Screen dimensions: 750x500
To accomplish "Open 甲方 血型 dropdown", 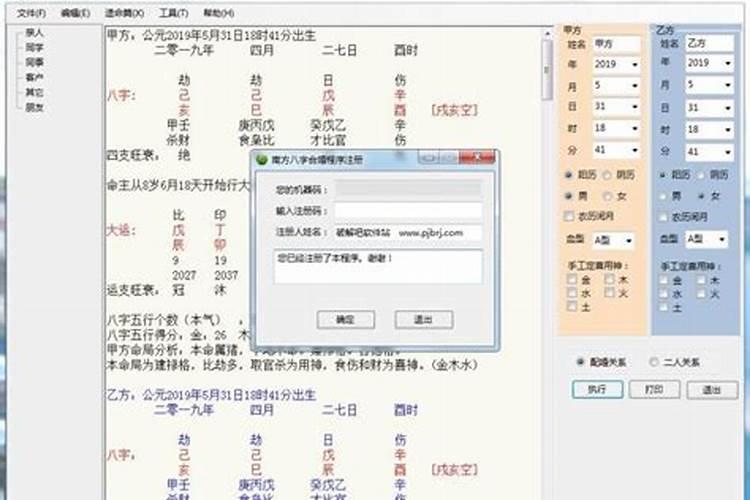I will (629, 240).
